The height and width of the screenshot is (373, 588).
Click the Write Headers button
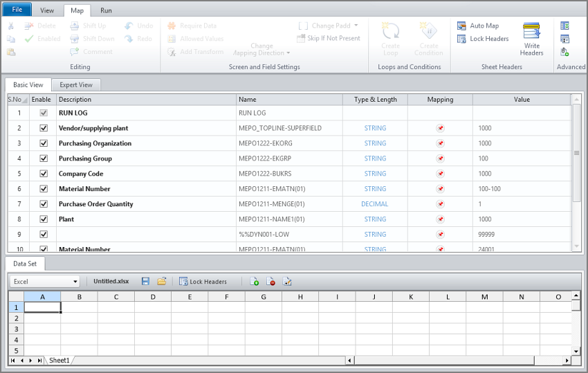[x=531, y=39]
